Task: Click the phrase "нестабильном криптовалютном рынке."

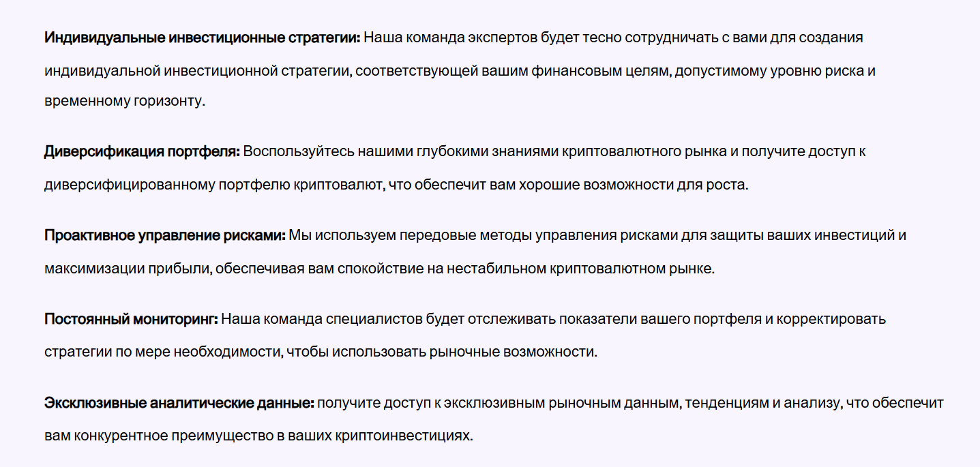Action: 580,269
